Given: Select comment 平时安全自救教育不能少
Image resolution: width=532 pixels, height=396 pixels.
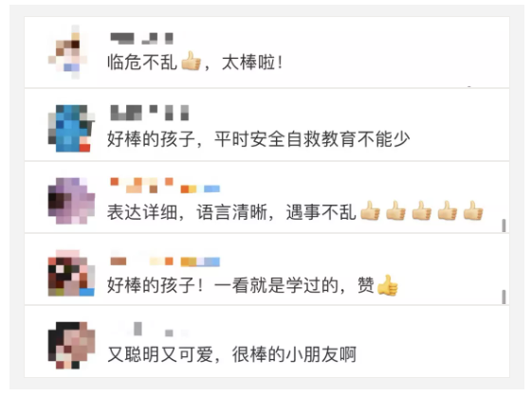Looking at the screenshot, I should pyautogui.click(x=312, y=139).
